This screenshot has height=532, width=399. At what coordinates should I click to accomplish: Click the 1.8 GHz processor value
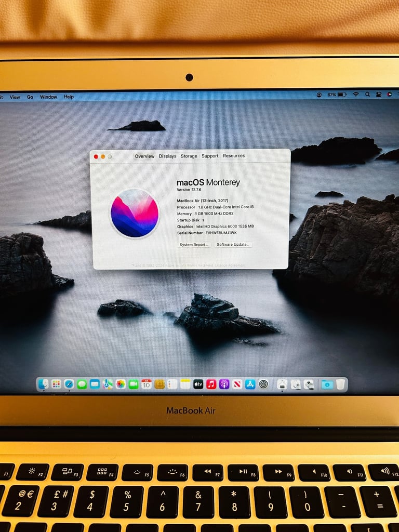tap(226, 207)
